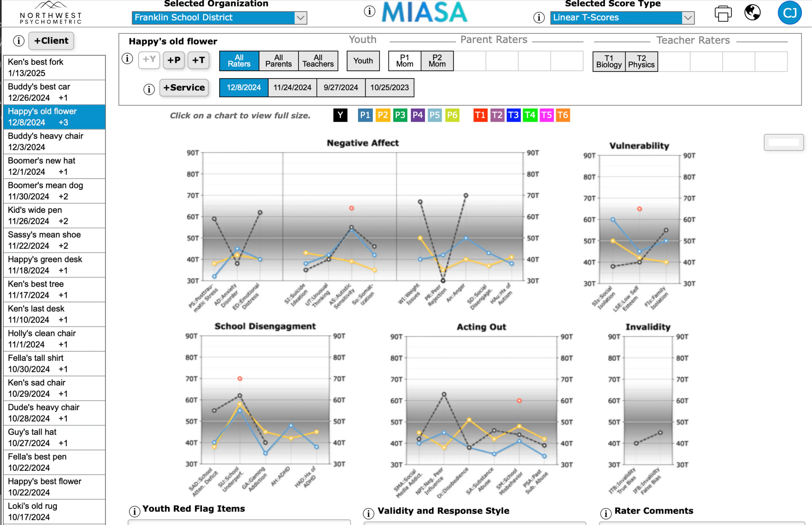
Task: Select the 11/24/2024 service date tab
Action: [292, 88]
